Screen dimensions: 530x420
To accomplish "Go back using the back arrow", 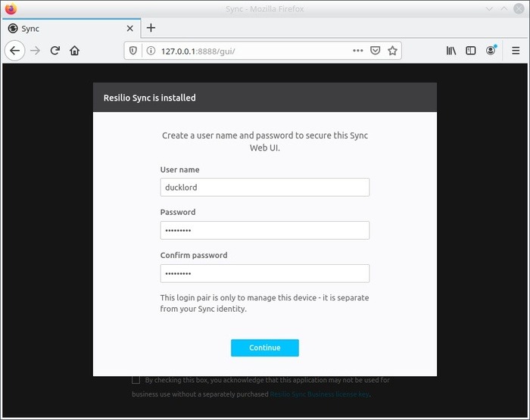I will pos(14,51).
